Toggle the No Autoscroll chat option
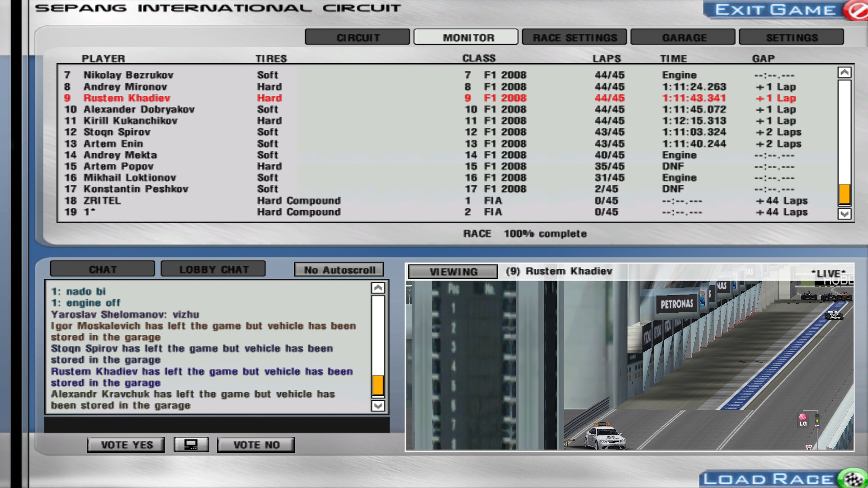The image size is (868, 488). click(339, 270)
